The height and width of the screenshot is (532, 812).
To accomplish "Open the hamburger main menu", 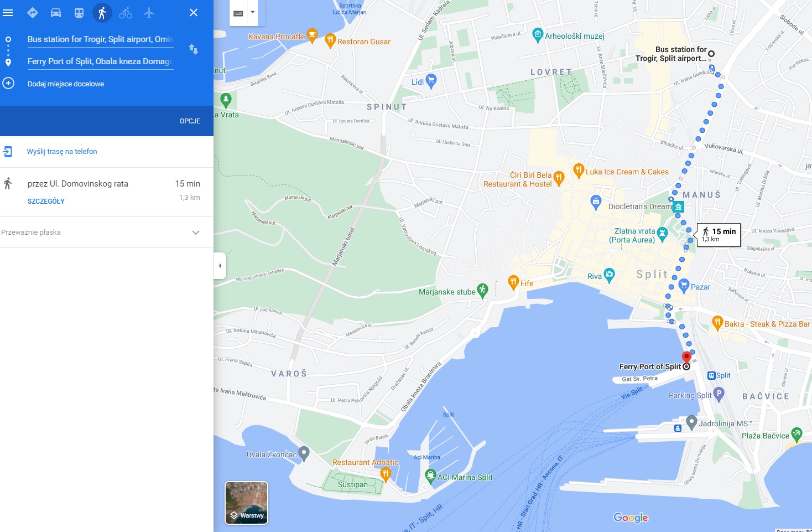I will click(8, 13).
